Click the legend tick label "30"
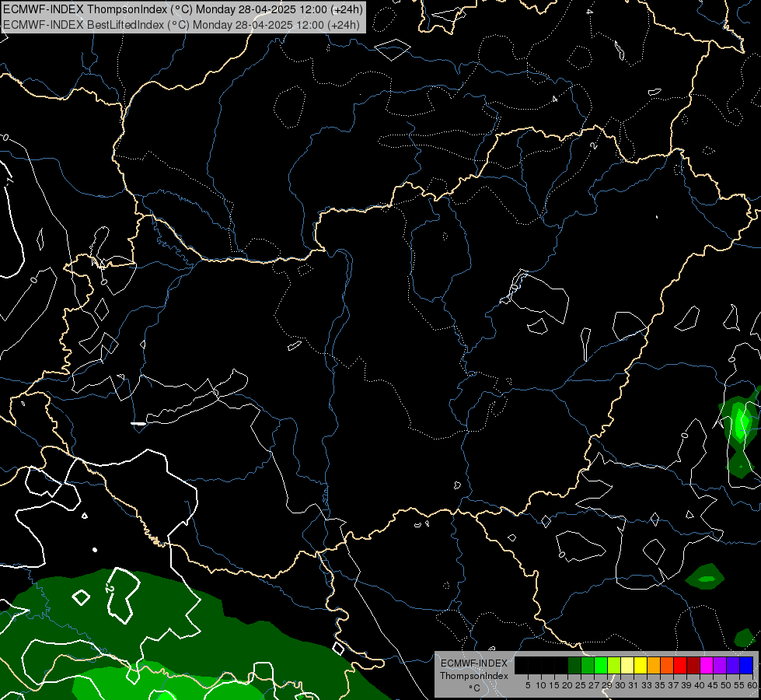 pos(620,685)
